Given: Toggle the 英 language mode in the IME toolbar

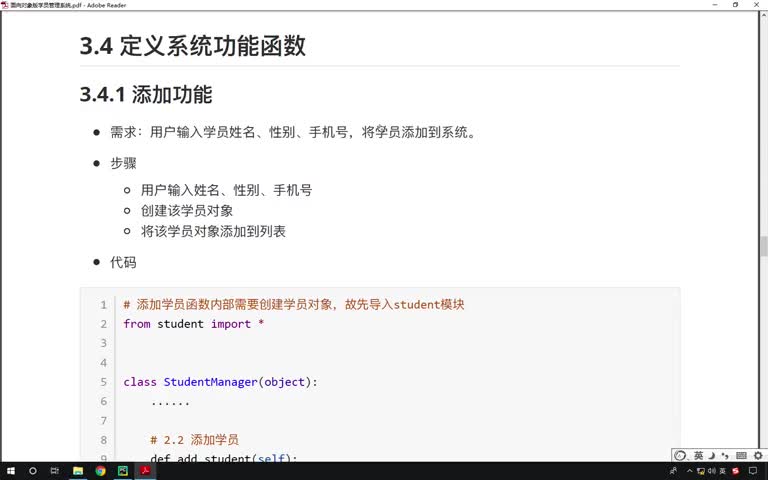Looking at the screenshot, I should coord(698,456).
